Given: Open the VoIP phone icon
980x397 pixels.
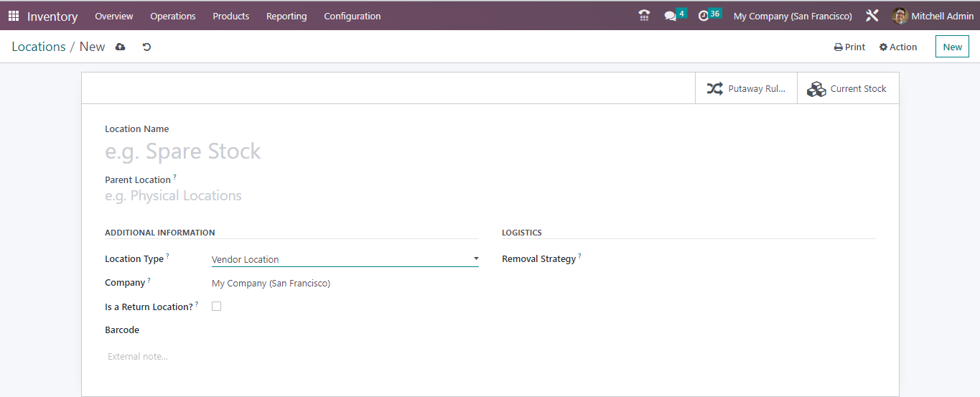Looking at the screenshot, I should pyautogui.click(x=644, y=16).
